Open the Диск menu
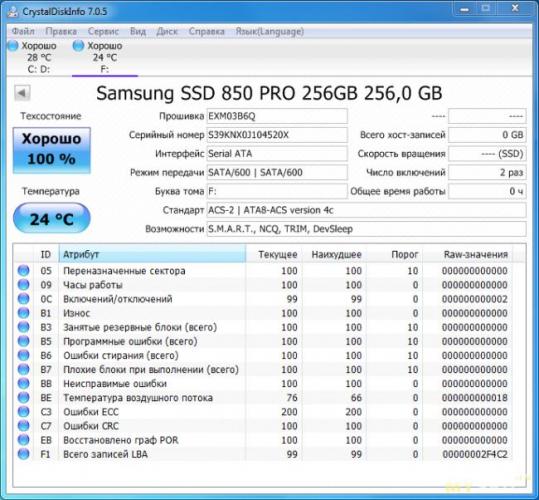The image size is (539, 500). click(167, 32)
